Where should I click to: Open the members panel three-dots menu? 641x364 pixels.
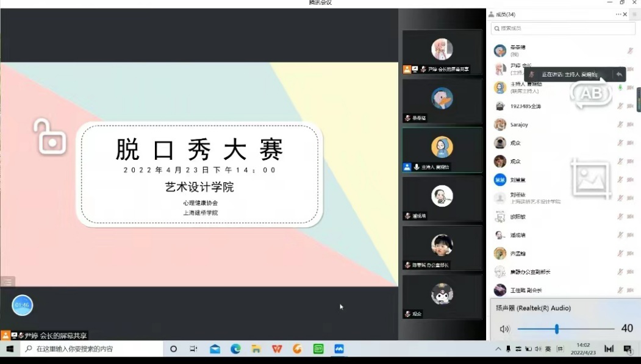coord(618,14)
